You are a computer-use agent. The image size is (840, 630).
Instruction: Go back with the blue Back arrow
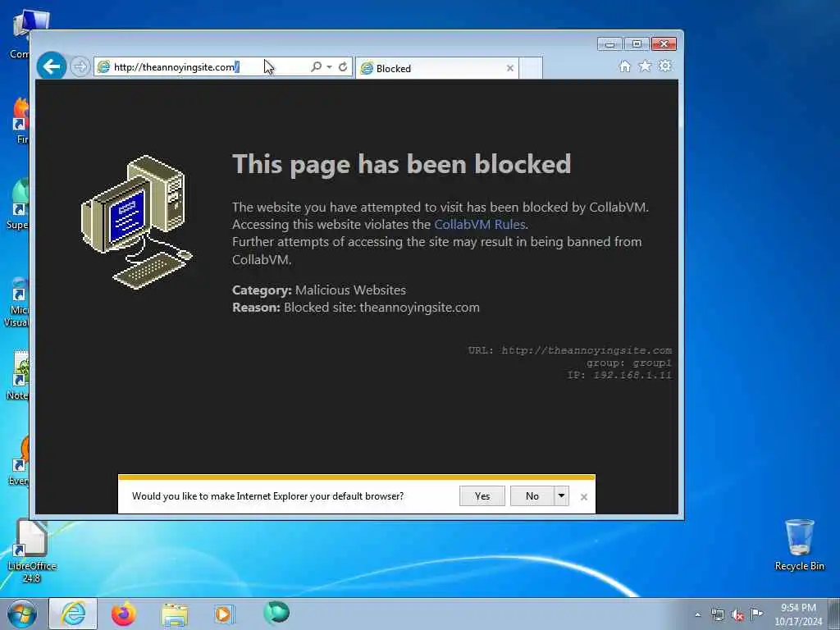coord(52,66)
